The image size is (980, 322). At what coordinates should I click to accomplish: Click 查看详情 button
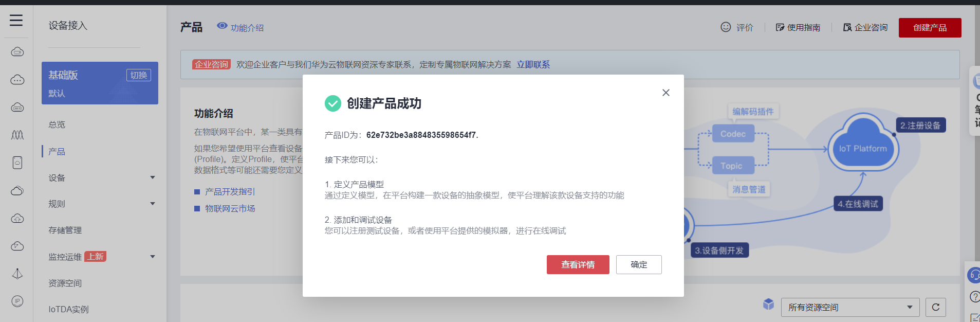[578, 264]
